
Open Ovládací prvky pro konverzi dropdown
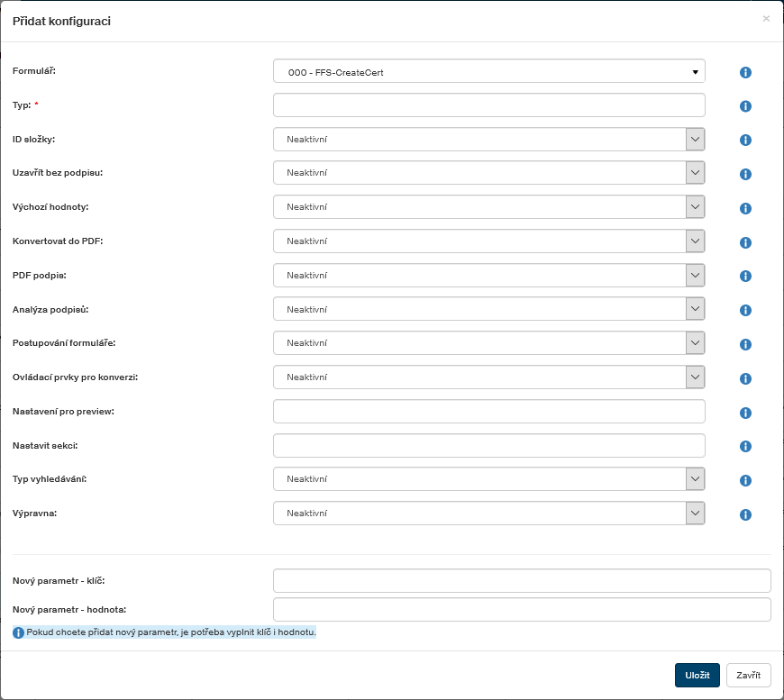pyautogui.click(x=488, y=377)
